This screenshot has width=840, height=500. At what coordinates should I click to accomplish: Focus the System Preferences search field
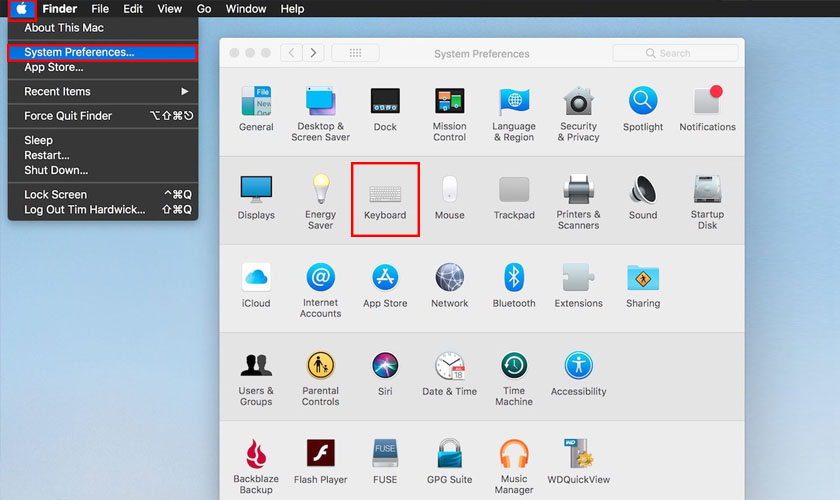pyautogui.click(x=675, y=53)
